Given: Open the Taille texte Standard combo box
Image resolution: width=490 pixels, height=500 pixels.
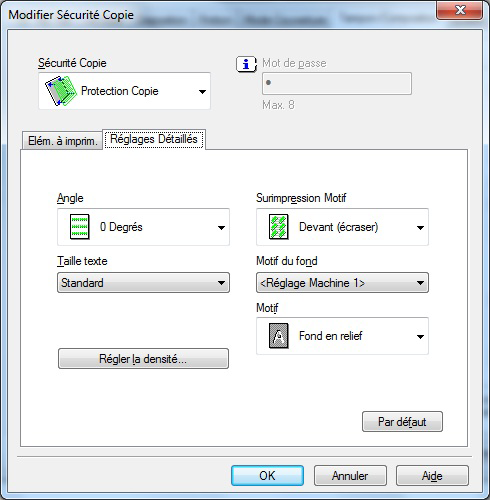Looking at the screenshot, I should coord(143,283).
